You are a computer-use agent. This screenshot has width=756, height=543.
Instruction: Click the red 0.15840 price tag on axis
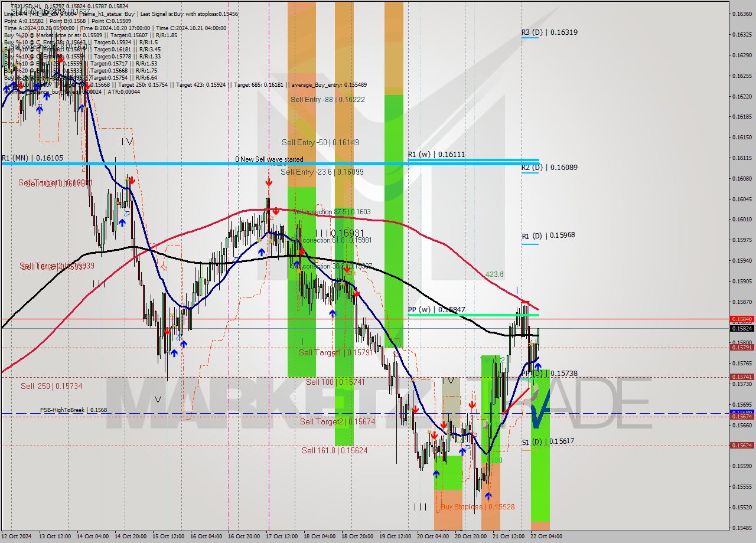point(742,319)
